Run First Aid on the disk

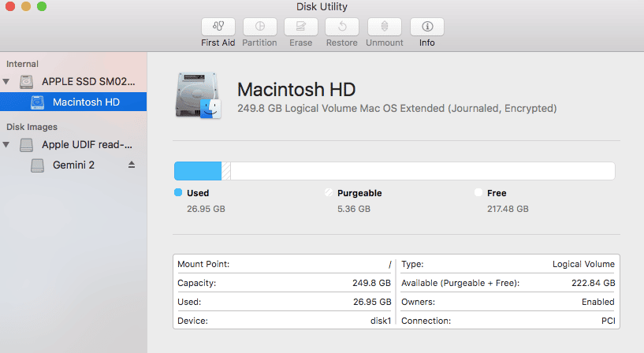[x=218, y=27]
